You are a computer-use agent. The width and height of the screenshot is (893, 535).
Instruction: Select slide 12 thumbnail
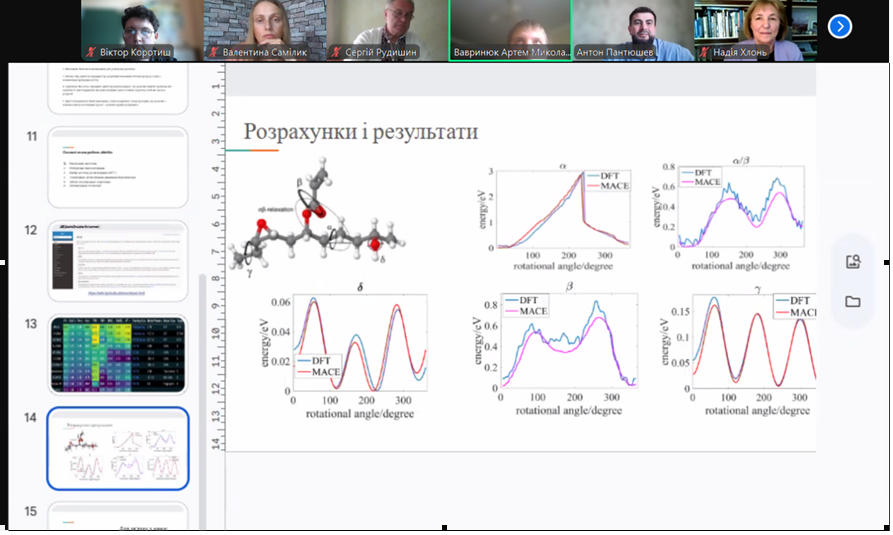click(117, 260)
